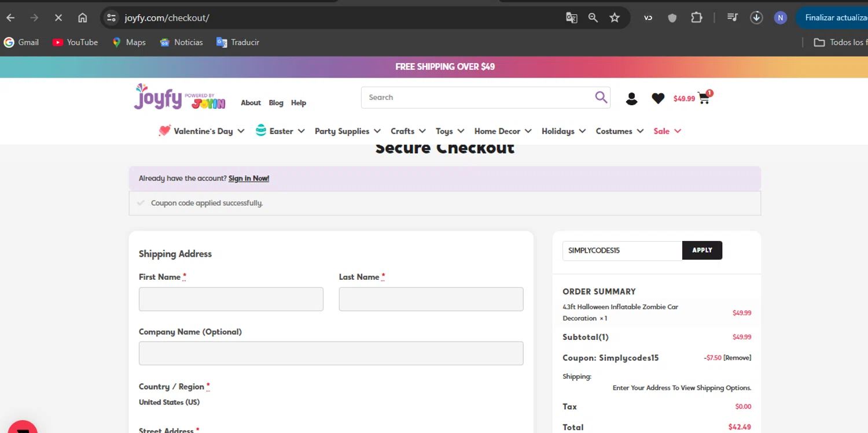This screenshot has width=868, height=433.
Task: Click the First Name field
Action: coord(231,299)
